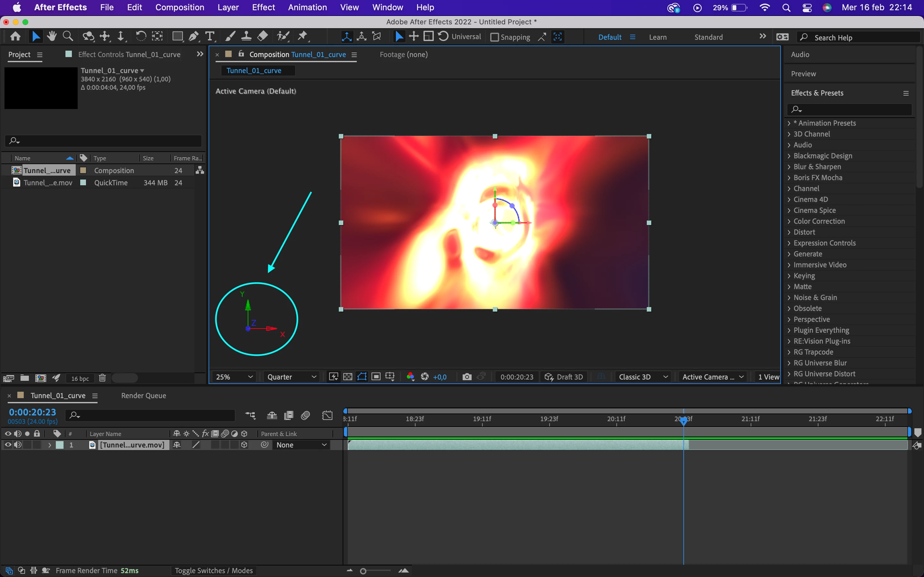Select the Pen tool
Image resolution: width=924 pixels, height=577 pixels.
coord(193,36)
